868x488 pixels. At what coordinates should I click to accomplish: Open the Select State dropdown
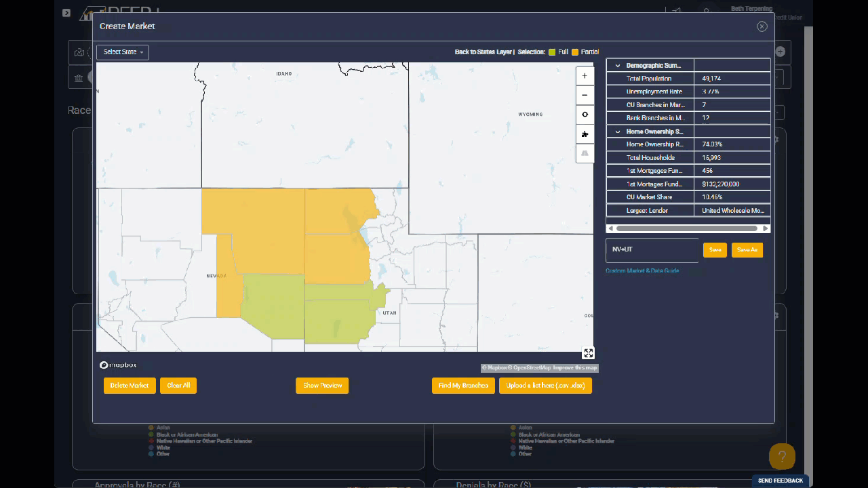click(123, 52)
